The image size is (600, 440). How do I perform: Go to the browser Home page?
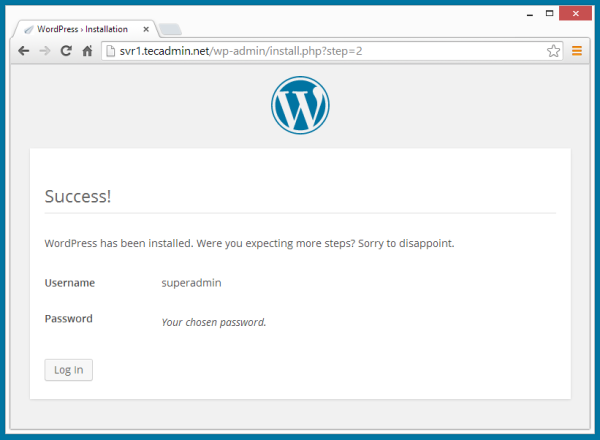click(x=87, y=50)
